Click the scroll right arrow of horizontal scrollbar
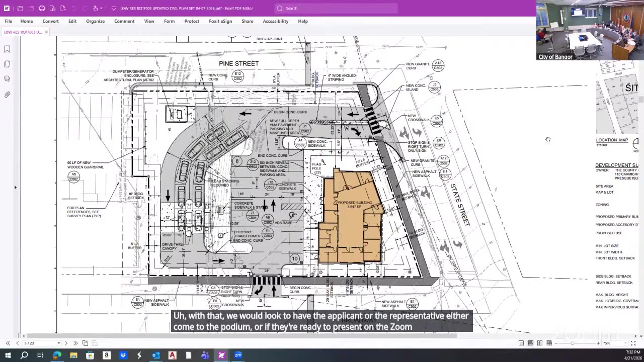Image resolution: width=644 pixels, height=362 pixels. point(635,336)
